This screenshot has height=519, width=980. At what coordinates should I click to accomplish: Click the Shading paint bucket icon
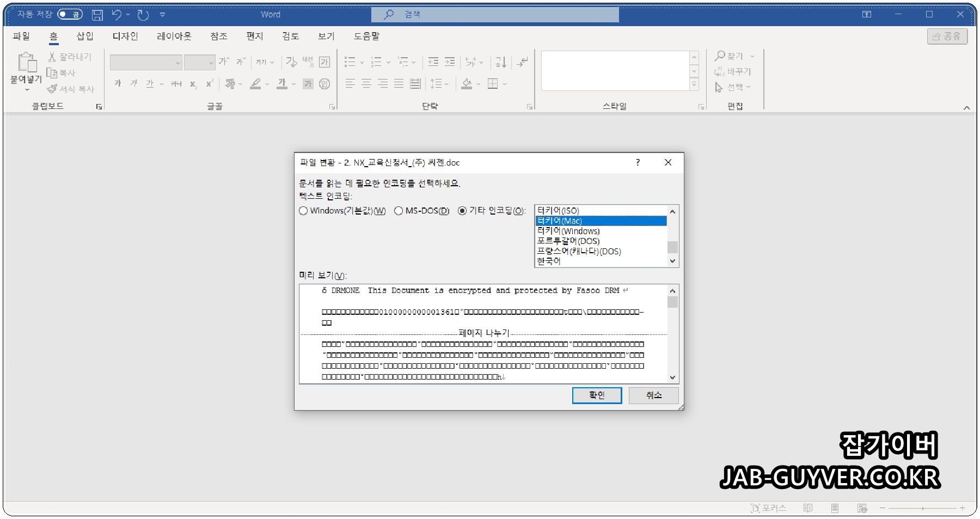pyautogui.click(x=467, y=83)
